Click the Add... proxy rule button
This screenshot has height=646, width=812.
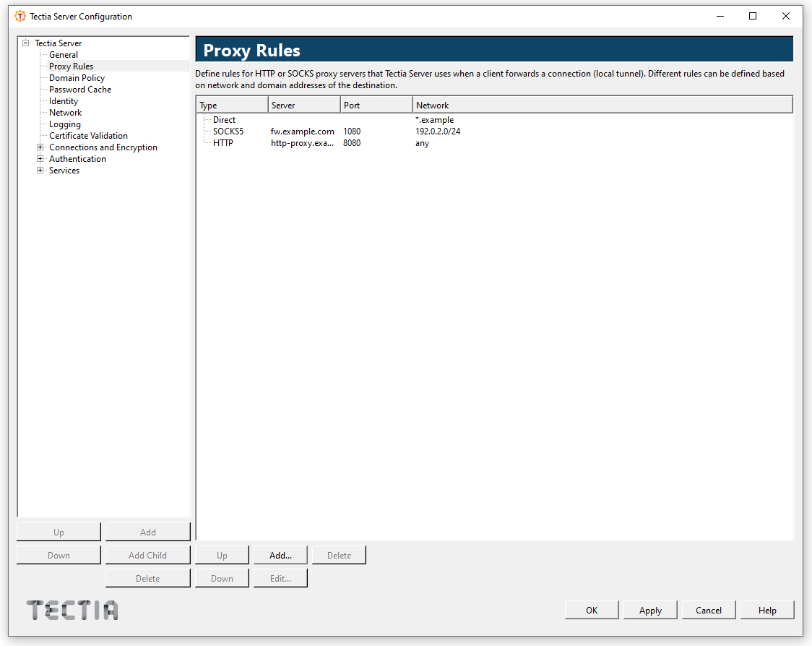280,556
